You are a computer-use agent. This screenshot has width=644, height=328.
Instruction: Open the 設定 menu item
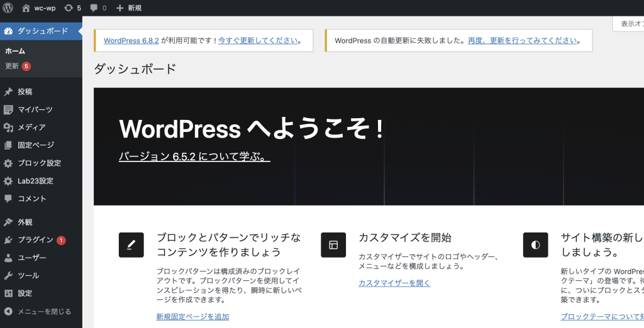point(25,293)
